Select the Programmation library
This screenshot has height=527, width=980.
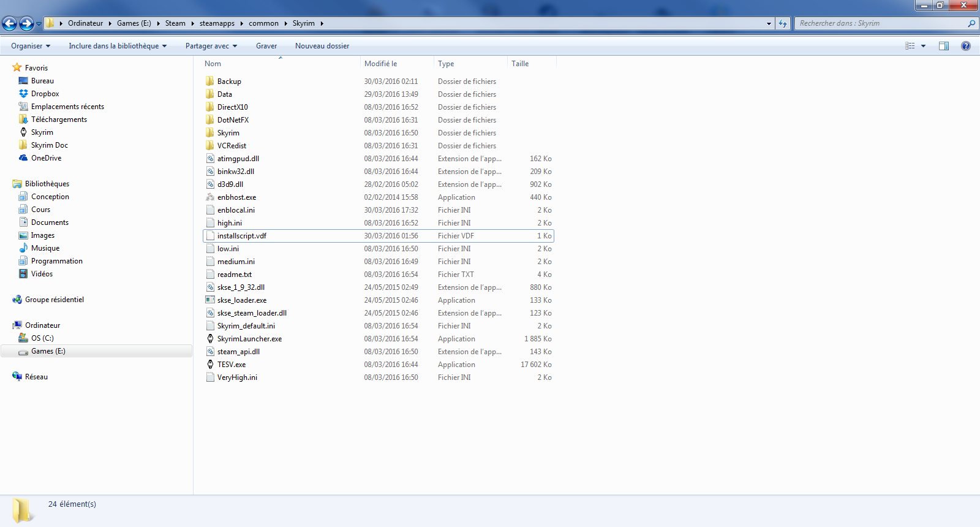point(56,261)
